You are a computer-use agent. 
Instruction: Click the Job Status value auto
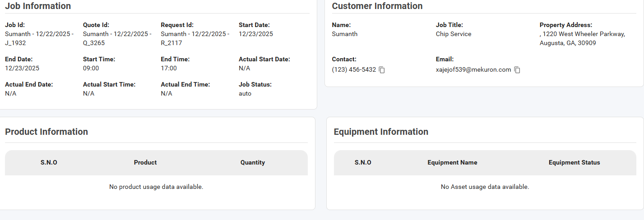click(x=245, y=93)
